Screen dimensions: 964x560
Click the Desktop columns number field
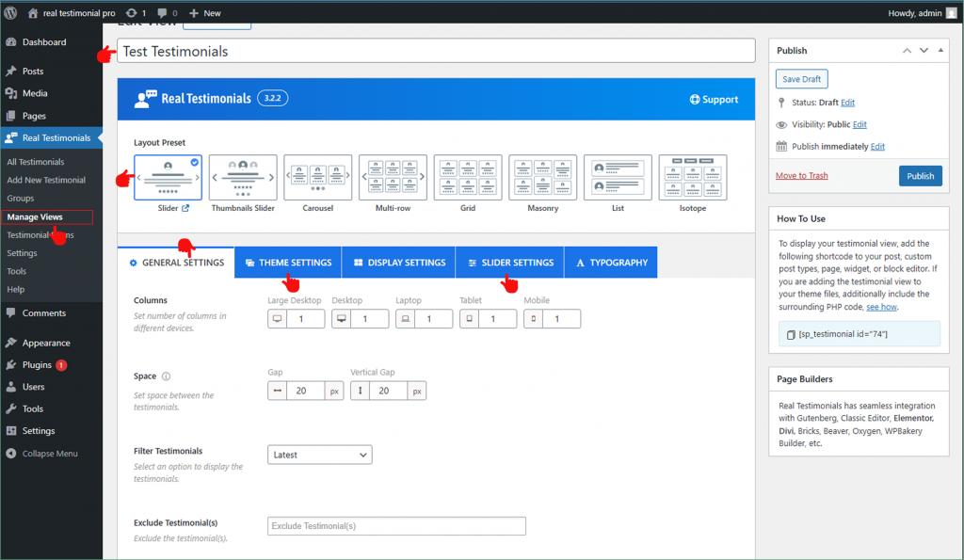click(369, 319)
